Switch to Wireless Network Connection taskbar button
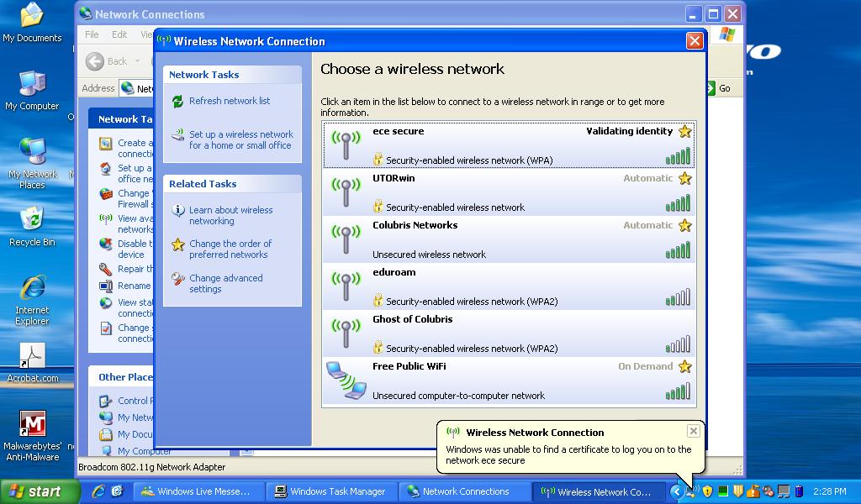 [598, 491]
